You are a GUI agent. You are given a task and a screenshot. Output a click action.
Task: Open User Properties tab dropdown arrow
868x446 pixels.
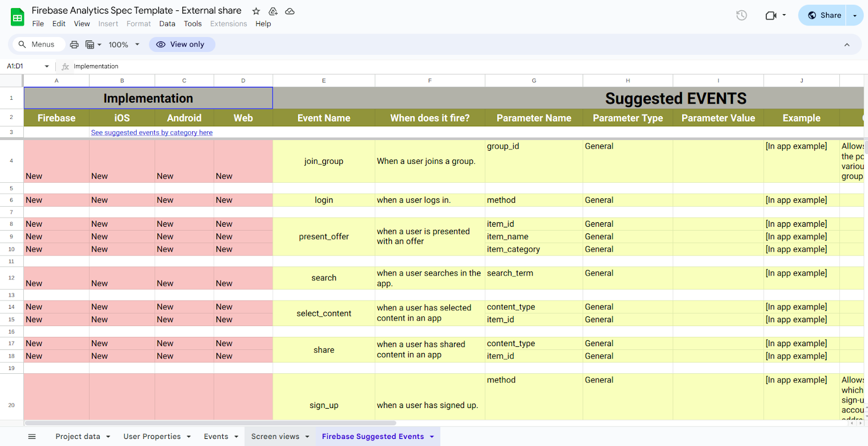click(x=189, y=437)
